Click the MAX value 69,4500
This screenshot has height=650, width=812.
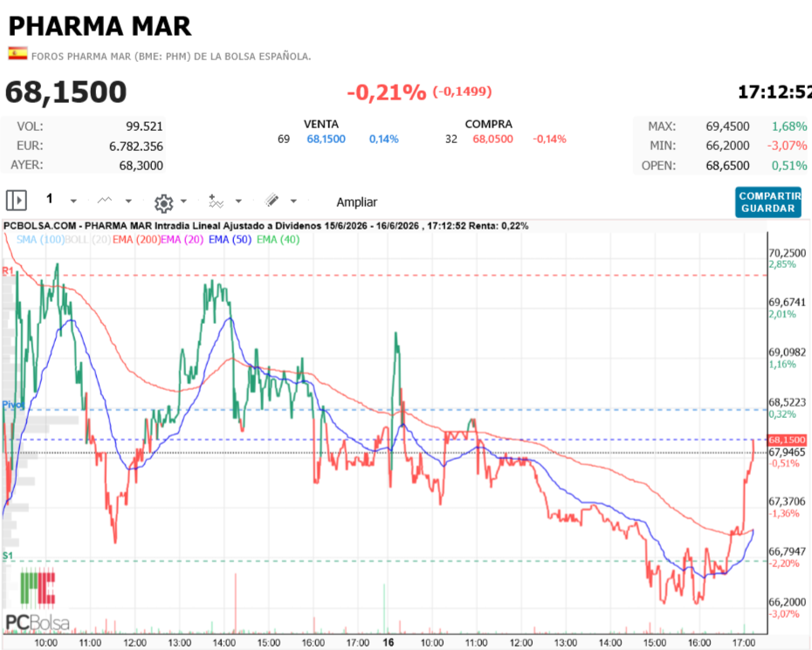727,127
